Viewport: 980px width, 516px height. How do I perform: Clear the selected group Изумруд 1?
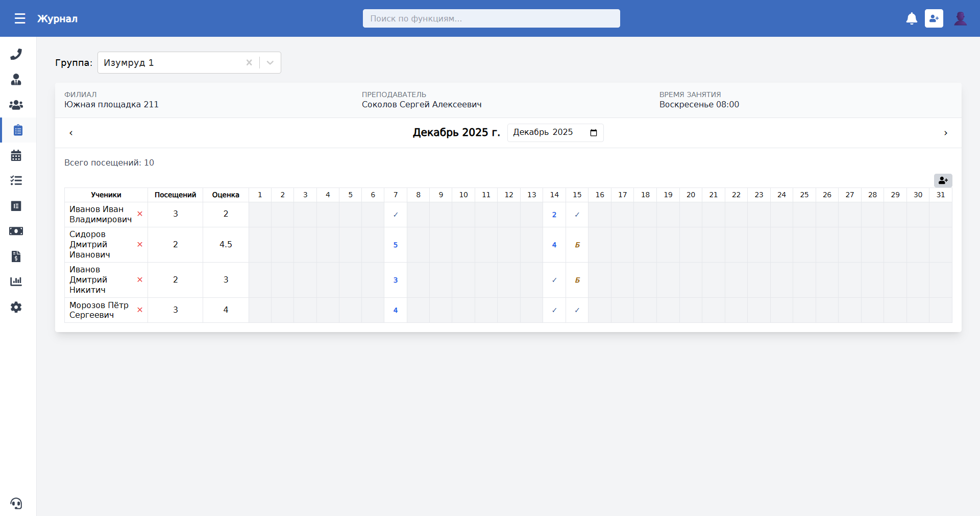coord(249,63)
